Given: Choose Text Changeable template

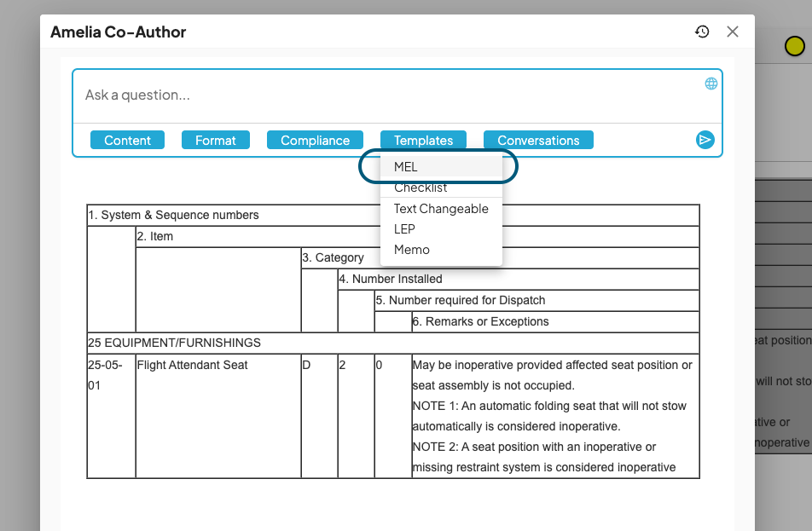Looking at the screenshot, I should [x=441, y=209].
